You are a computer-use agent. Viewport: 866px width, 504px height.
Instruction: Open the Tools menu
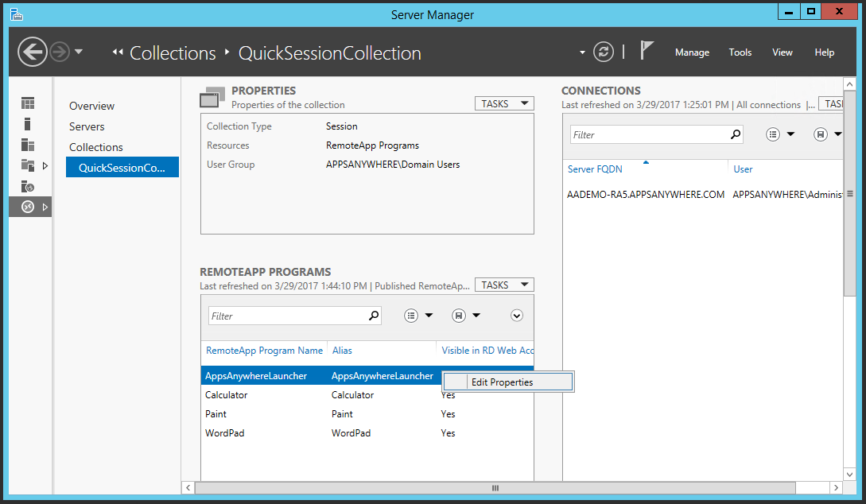(x=740, y=52)
